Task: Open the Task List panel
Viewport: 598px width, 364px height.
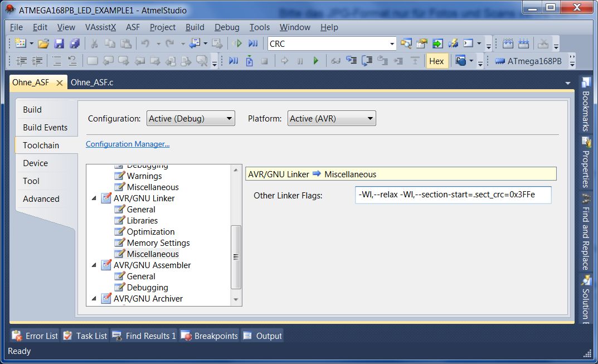Action: (x=85, y=336)
